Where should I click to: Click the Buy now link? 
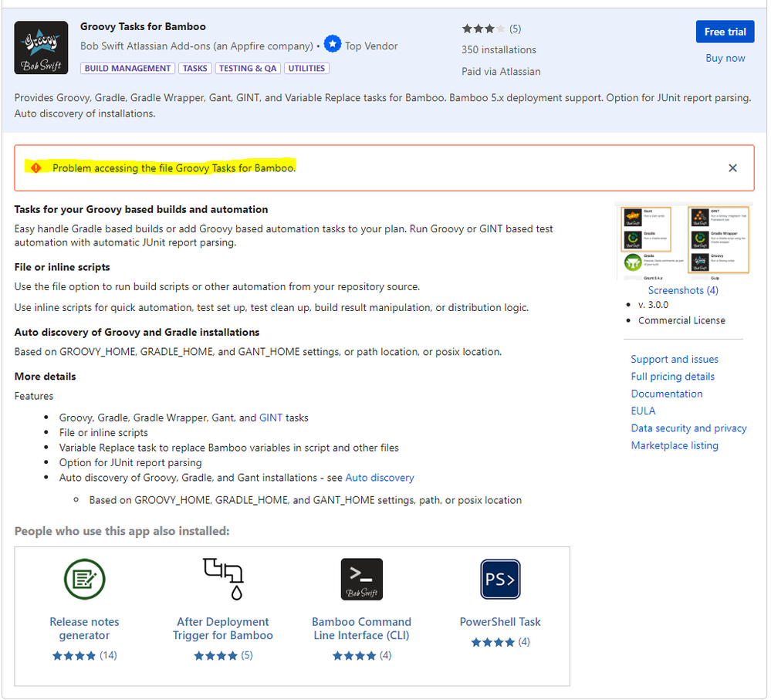click(x=725, y=58)
